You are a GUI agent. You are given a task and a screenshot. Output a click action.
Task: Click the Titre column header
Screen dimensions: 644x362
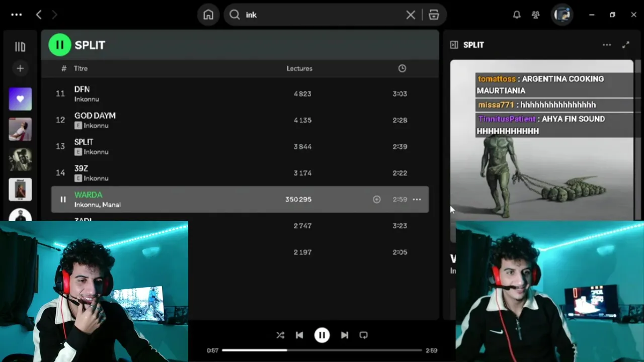(x=80, y=68)
